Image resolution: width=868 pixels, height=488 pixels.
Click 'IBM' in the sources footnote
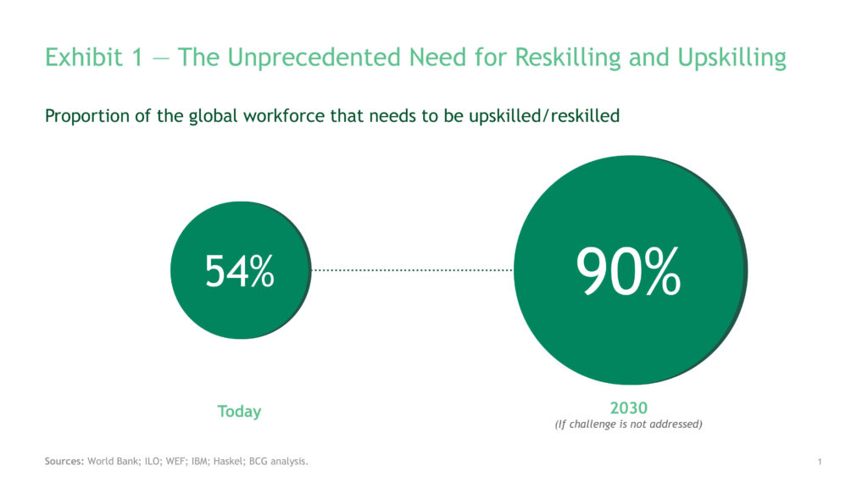tap(197, 462)
